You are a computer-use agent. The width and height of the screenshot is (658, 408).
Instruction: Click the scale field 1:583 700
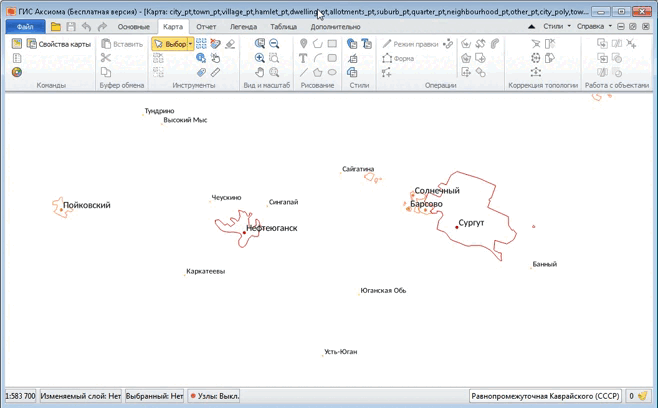(20, 396)
